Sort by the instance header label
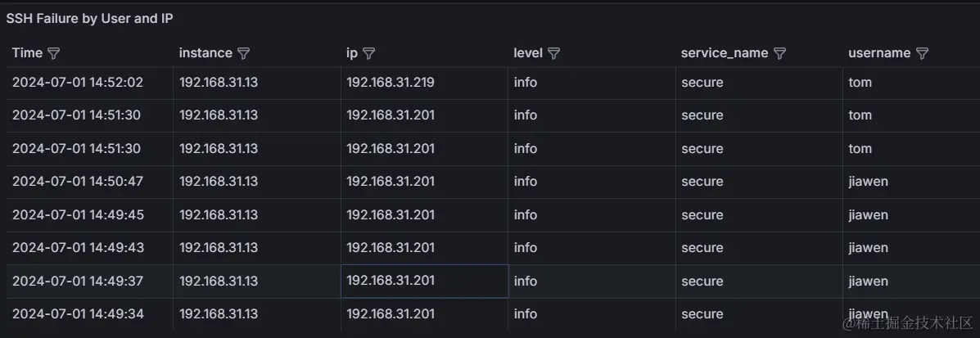The width and height of the screenshot is (980, 338). (x=205, y=53)
